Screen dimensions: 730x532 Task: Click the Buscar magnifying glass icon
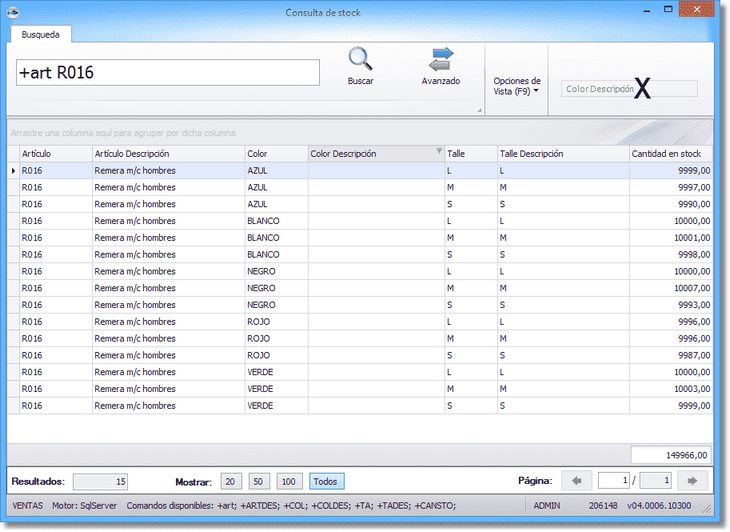[360, 60]
